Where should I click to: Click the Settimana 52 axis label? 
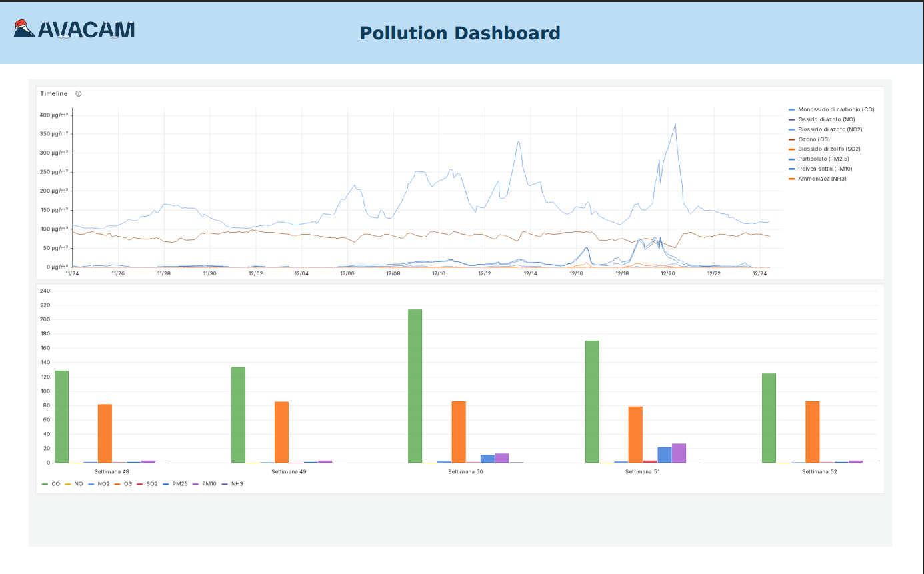point(819,472)
